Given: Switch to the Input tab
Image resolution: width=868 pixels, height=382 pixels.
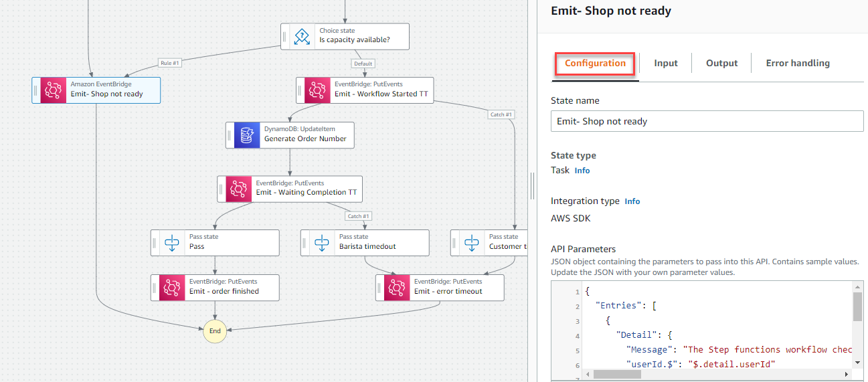Looking at the screenshot, I should [666, 64].
